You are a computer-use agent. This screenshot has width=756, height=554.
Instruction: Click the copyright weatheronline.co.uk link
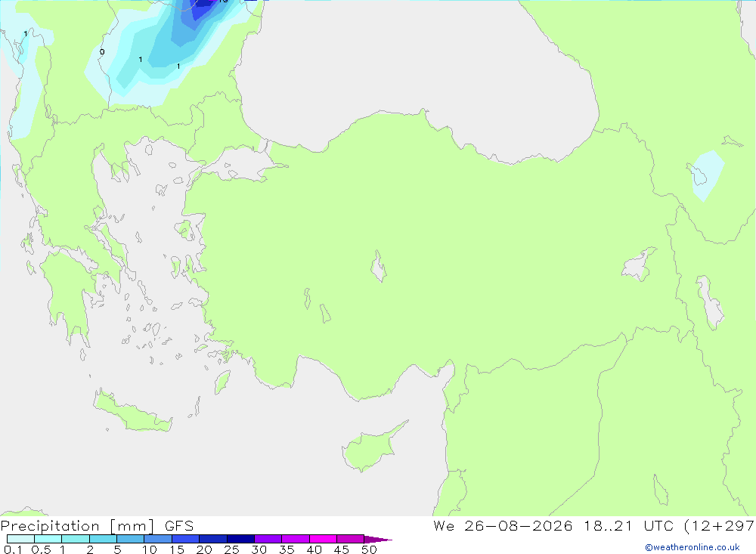point(692,547)
